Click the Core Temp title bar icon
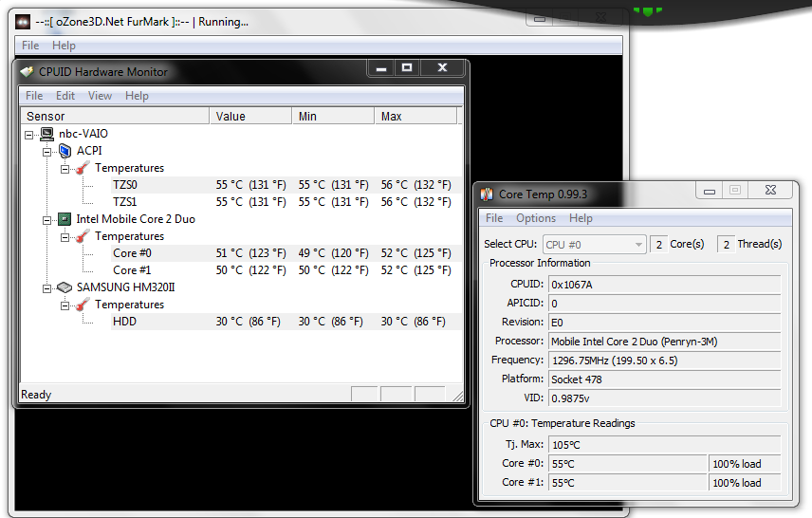Screen dimensions: 812x518 point(487,194)
